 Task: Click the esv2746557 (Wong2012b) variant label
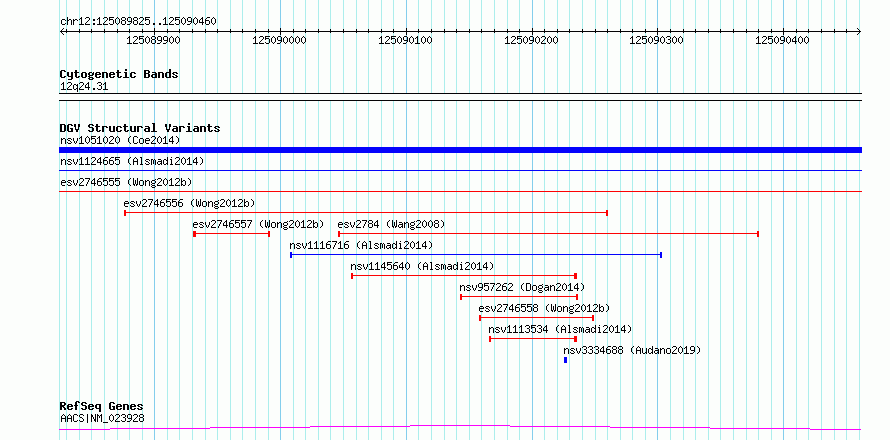258,224
